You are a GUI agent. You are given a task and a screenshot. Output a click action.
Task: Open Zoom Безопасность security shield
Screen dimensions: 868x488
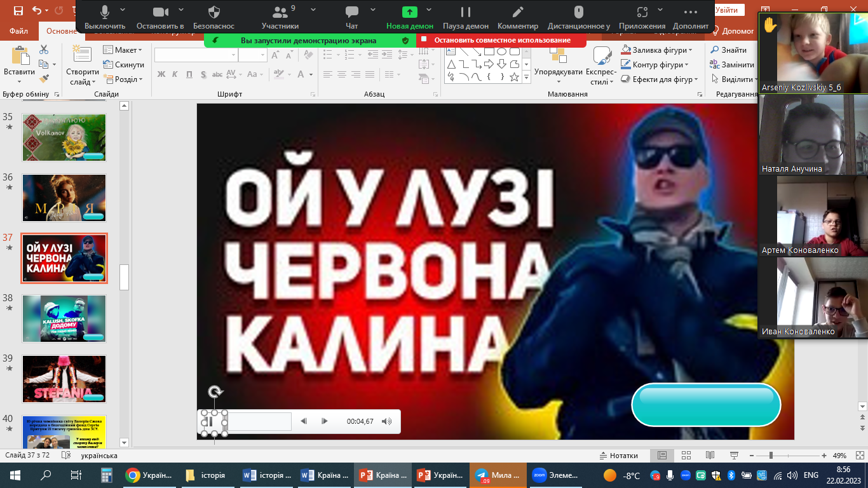(x=214, y=17)
